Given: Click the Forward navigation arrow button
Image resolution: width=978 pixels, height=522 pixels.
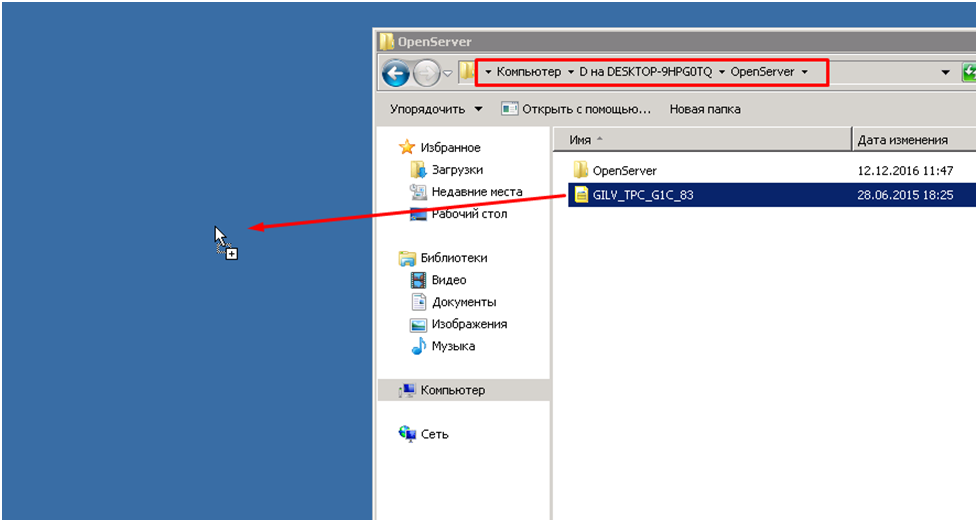Looking at the screenshot, I should click(427, 74).
